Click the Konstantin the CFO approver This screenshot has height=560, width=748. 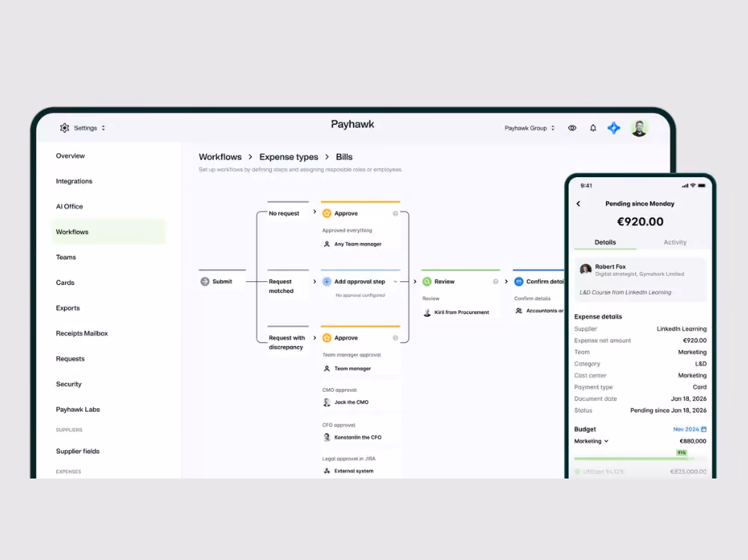pyautogui.click(x=352, y=437)
